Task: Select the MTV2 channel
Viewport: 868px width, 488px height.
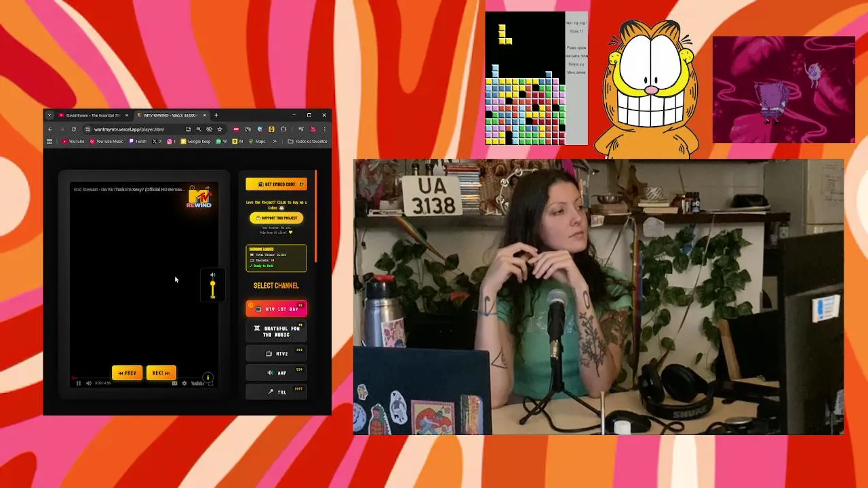Action: coord(276,353)
